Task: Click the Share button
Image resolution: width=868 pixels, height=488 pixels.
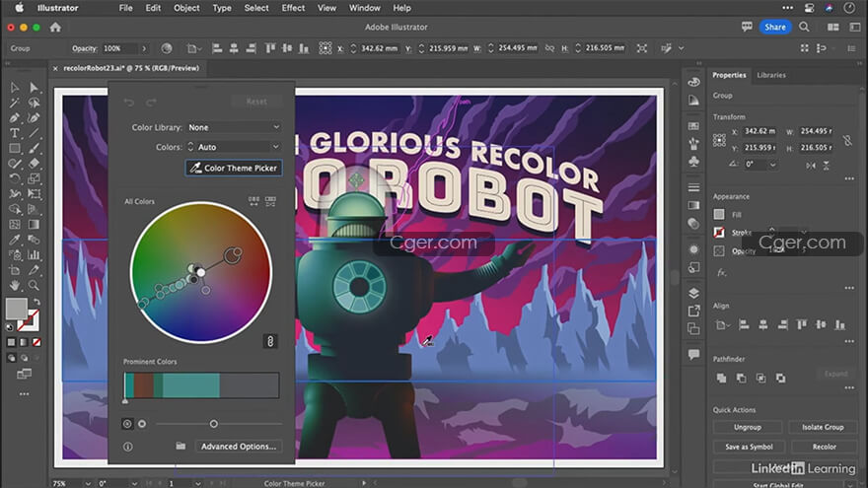Action: point(775,27)
